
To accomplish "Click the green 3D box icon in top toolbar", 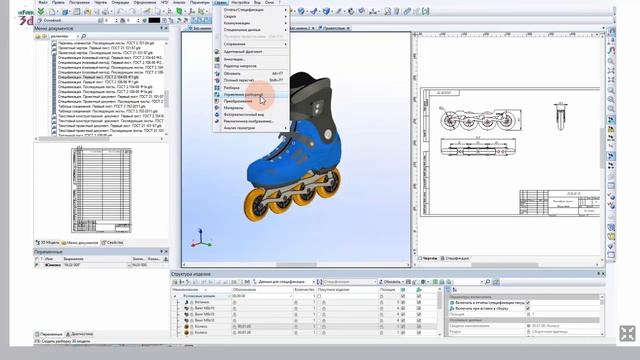I will 179,11.
